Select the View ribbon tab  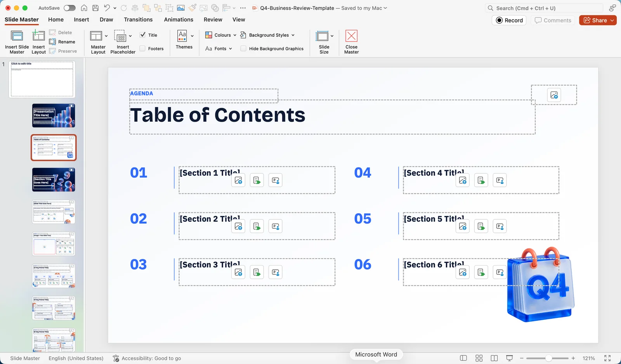(239, 19)
